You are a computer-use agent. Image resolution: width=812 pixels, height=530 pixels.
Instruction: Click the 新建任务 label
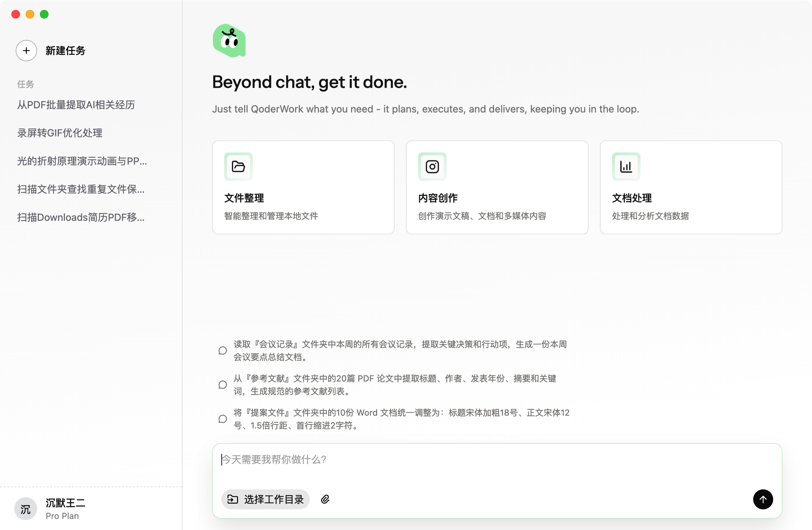coord(65,51)
